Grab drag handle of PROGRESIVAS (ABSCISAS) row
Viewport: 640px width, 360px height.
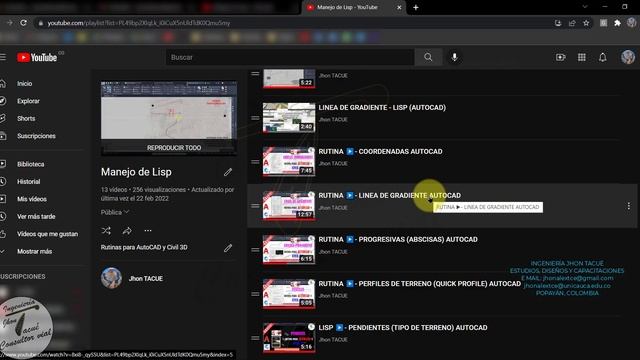point(255,250)
